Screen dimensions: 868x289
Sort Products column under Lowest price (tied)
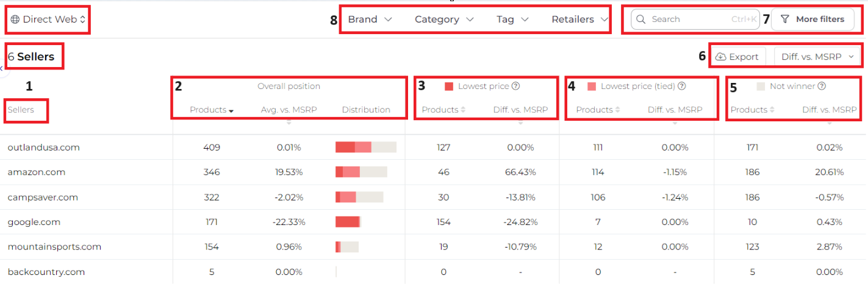(598, 110)
